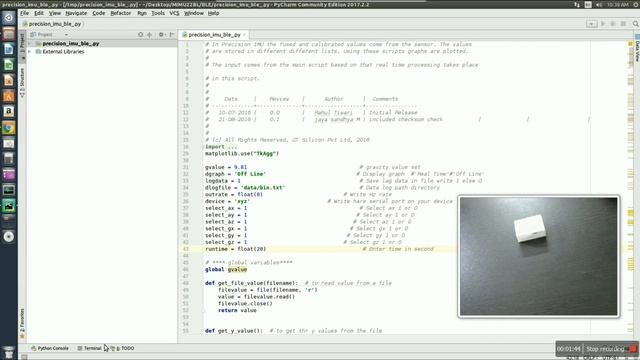
Task: Click the precision_imu_ble_py breadcrumb in navigation bar
Action: click(x=52, y=24)
